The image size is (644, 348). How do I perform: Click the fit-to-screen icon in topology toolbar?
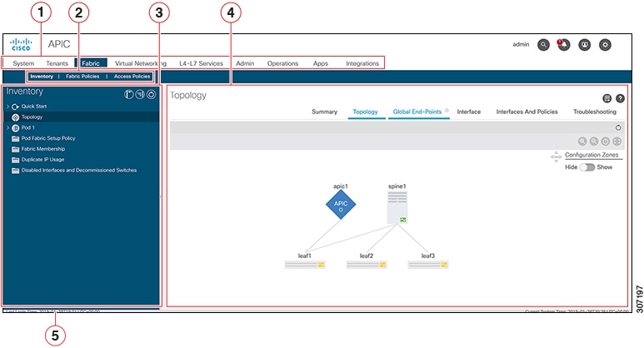(x=617, y=142)
